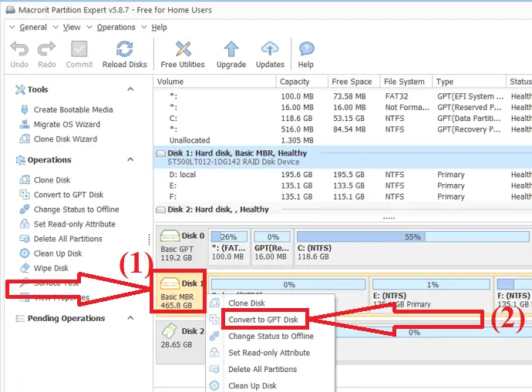Sort by the Volume column header
This screenshot has height=392, width=532.
coord(215,82)
